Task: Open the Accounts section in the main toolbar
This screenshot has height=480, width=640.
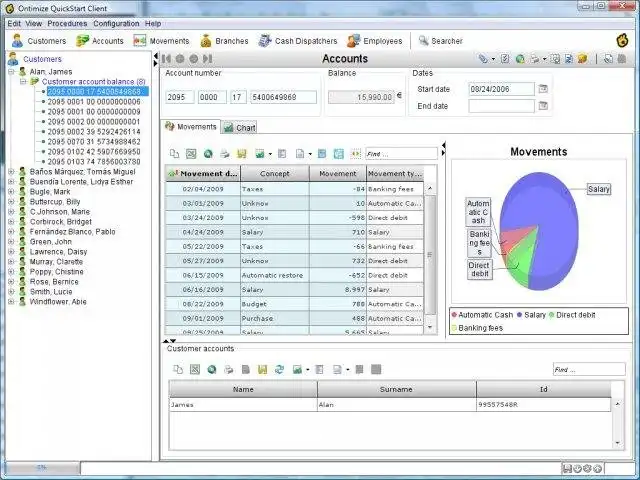Action: point(100,41)
